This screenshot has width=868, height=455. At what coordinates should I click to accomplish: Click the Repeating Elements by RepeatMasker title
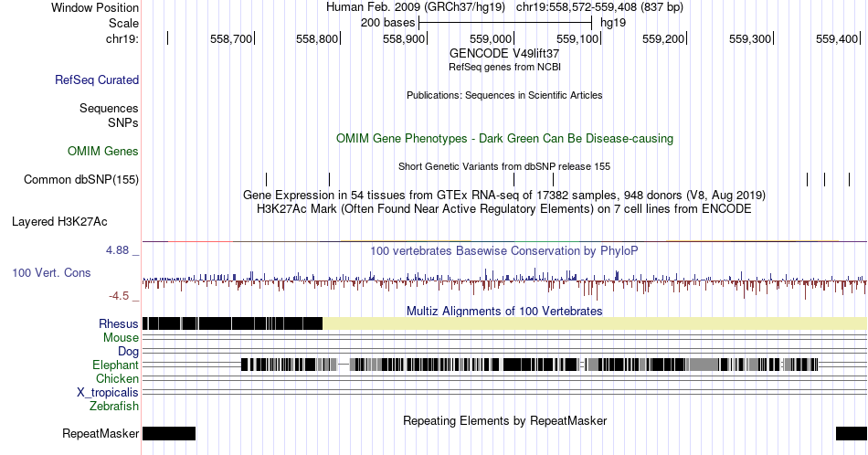504,420
